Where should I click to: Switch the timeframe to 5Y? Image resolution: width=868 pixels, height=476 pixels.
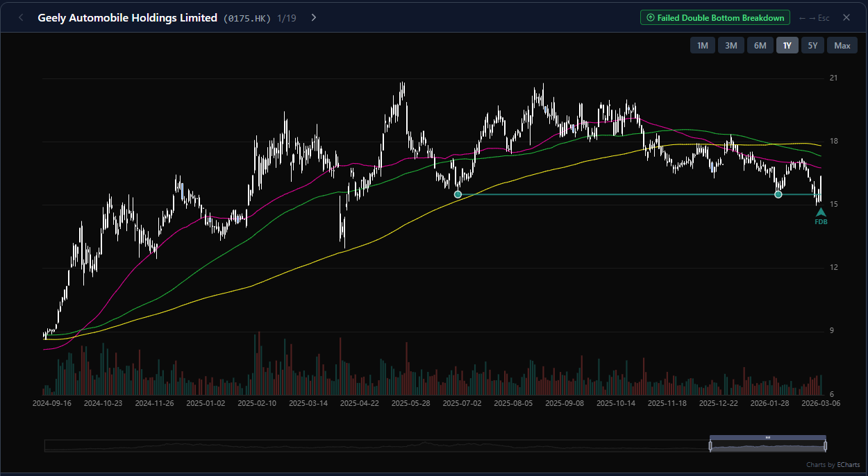click(x=812, y=45)
